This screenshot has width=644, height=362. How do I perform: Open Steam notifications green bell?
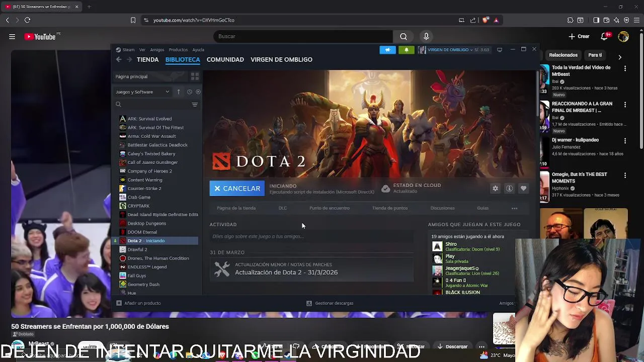(x=407, y=50)
